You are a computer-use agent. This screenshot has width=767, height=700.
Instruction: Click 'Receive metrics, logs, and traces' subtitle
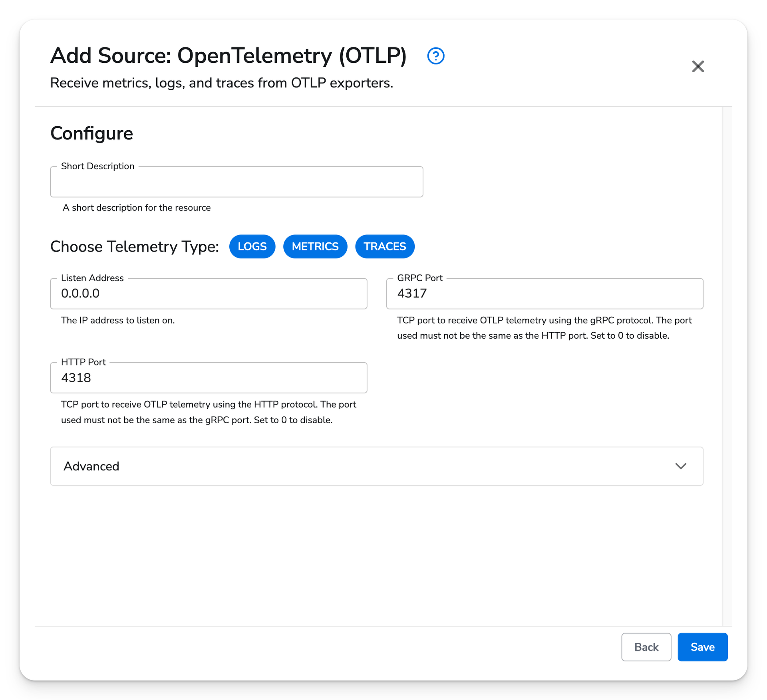[x=222, y=83]
